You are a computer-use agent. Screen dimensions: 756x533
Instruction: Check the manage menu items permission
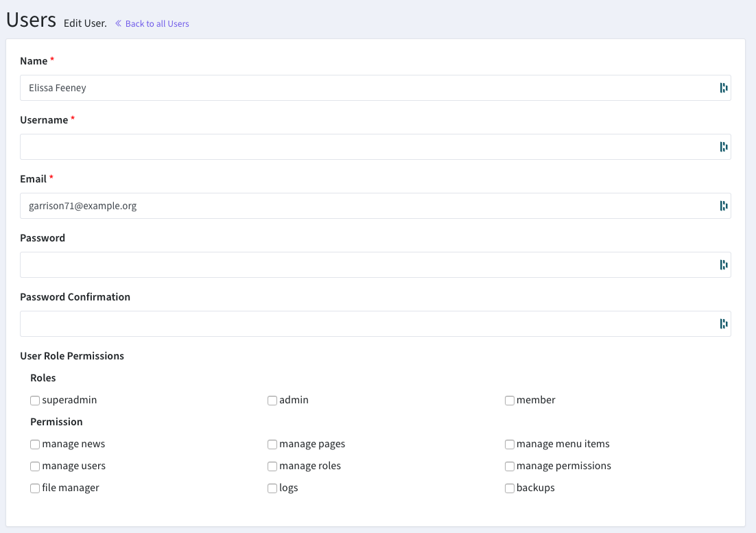(509, 445)
